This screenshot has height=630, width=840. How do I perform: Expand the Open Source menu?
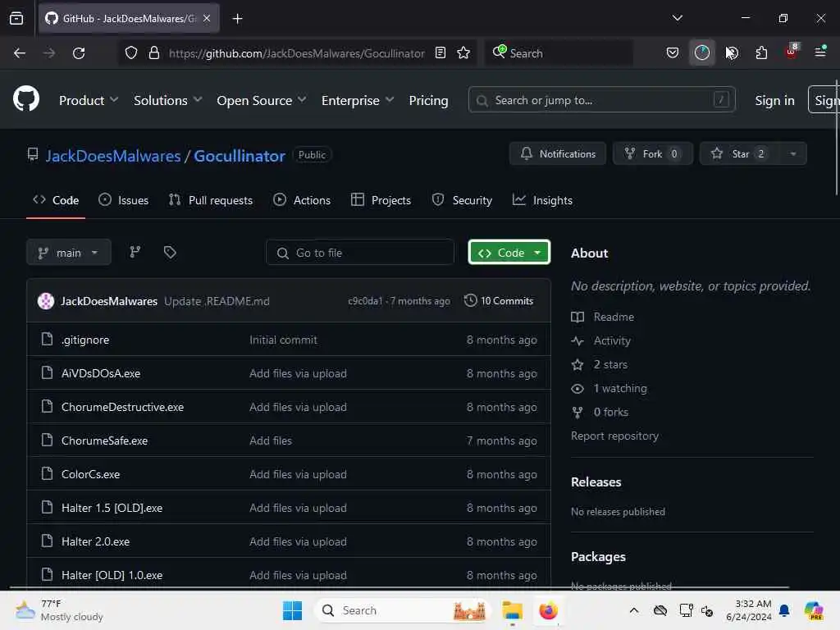pyautogui.click(x=262, y=100)
